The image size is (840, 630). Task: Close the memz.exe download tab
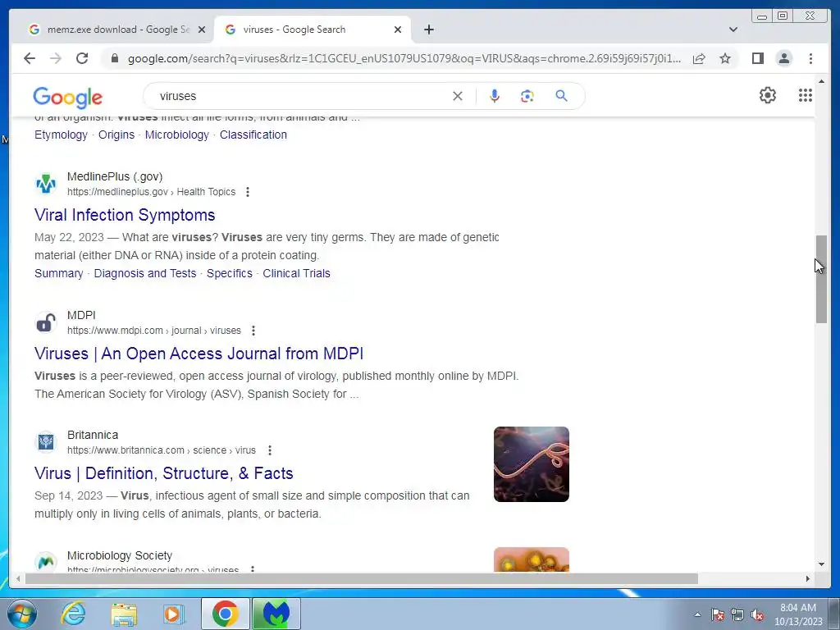click(x=202, y=30)
